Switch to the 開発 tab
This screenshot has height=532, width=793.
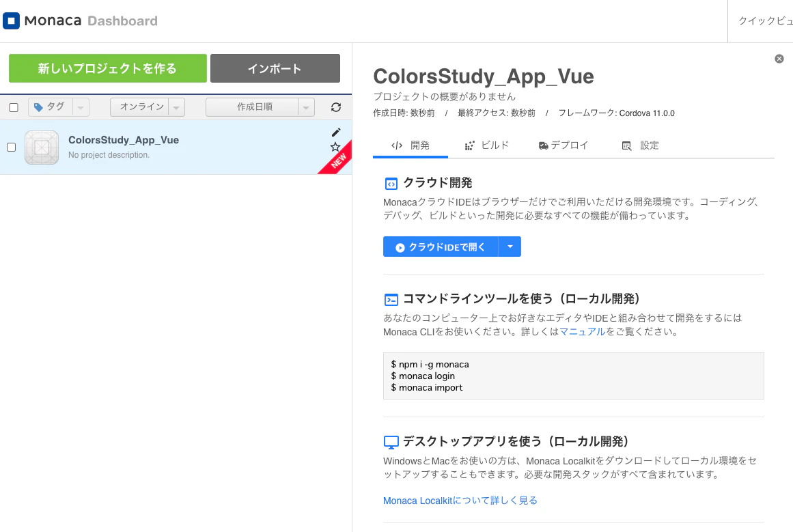410,145
